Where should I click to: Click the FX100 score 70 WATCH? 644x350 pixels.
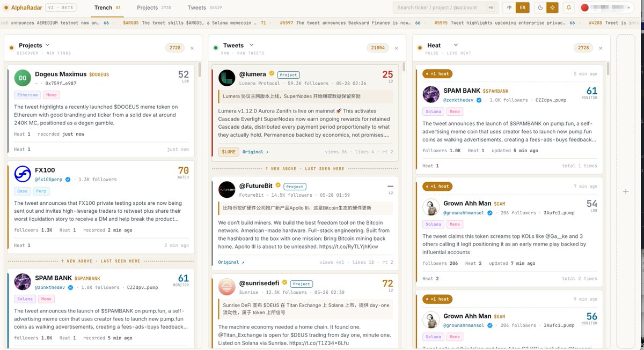[x=183, y=172]
